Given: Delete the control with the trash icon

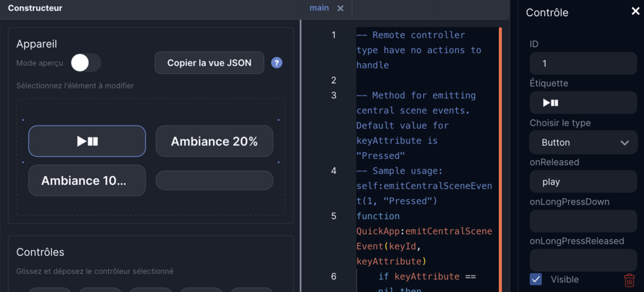Looking at the screenshot, I should point(629,280).
